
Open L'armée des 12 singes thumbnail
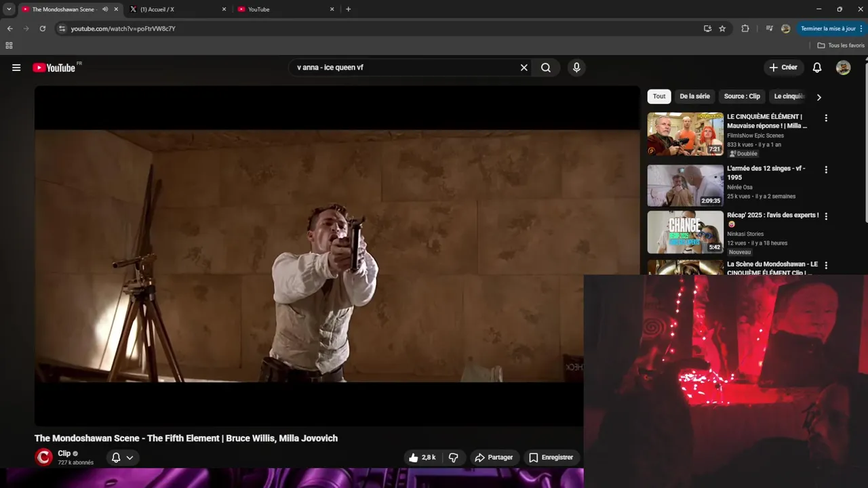point(686,186)
